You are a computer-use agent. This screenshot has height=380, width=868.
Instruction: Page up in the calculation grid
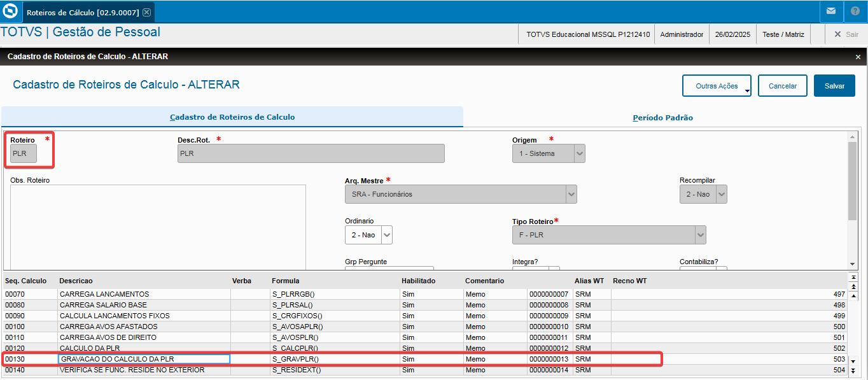[853, 287]
